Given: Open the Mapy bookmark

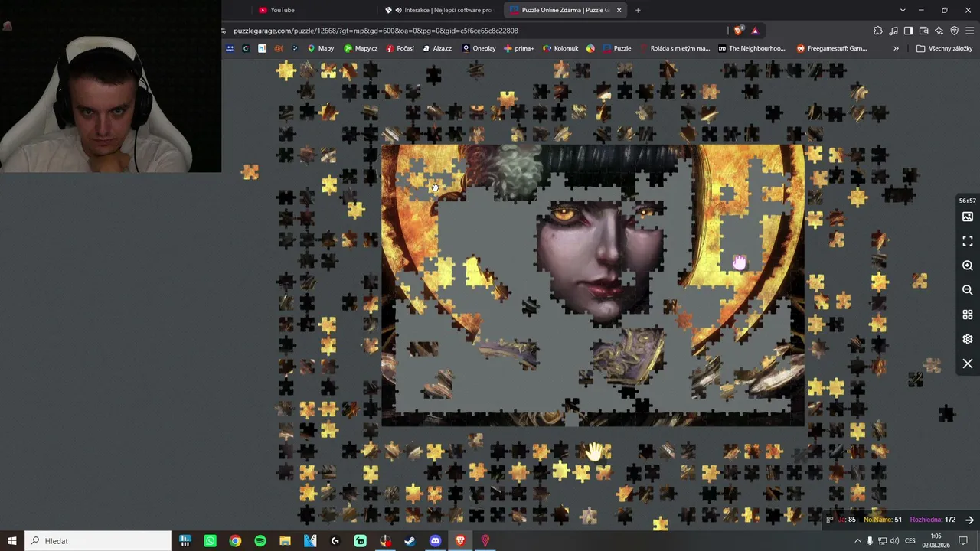Looking at the screenshot, I should [320, 48].
